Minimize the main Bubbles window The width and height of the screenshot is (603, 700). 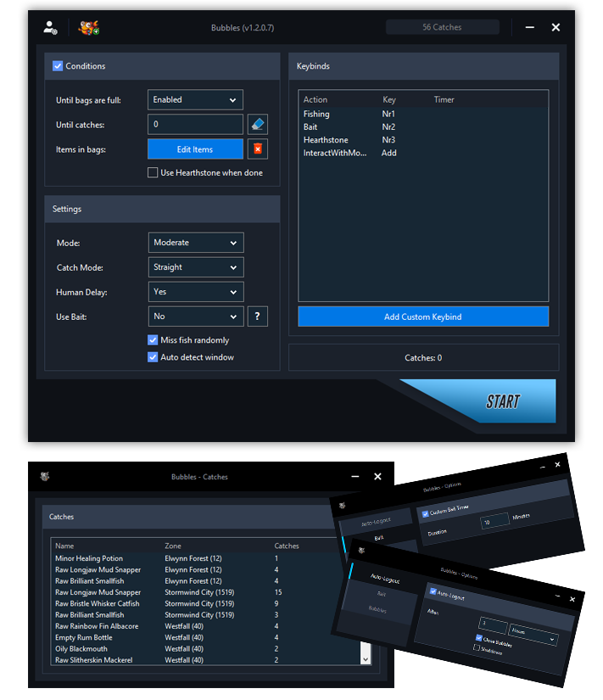[529, 27]
